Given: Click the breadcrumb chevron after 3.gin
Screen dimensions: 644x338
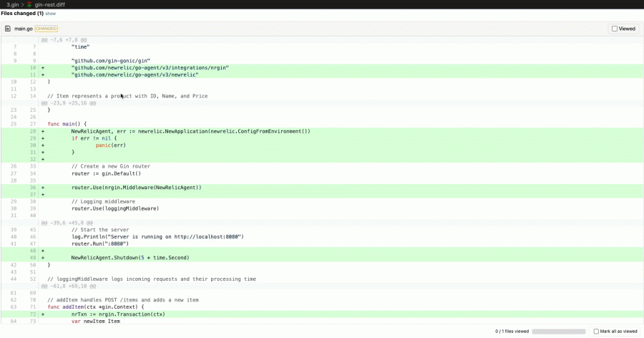Looking at the screenshot, I should coord(21,4).
